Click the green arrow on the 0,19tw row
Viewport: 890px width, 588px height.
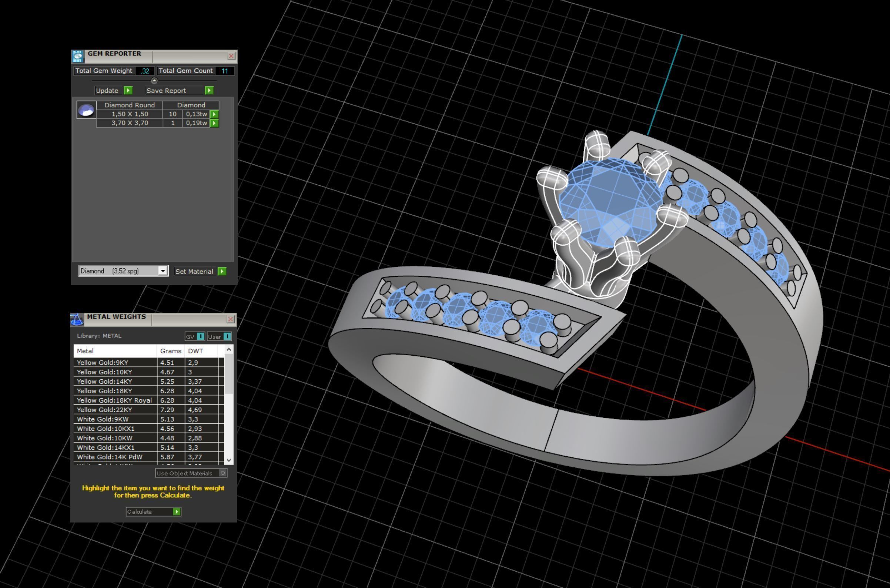214,123
